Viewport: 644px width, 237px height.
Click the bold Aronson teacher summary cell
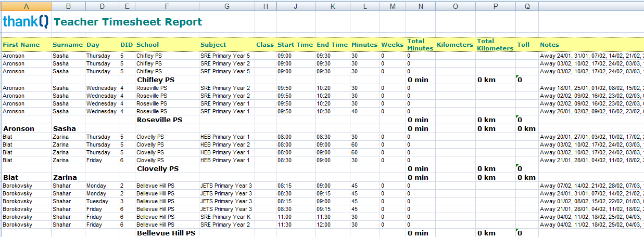(19, 128)
